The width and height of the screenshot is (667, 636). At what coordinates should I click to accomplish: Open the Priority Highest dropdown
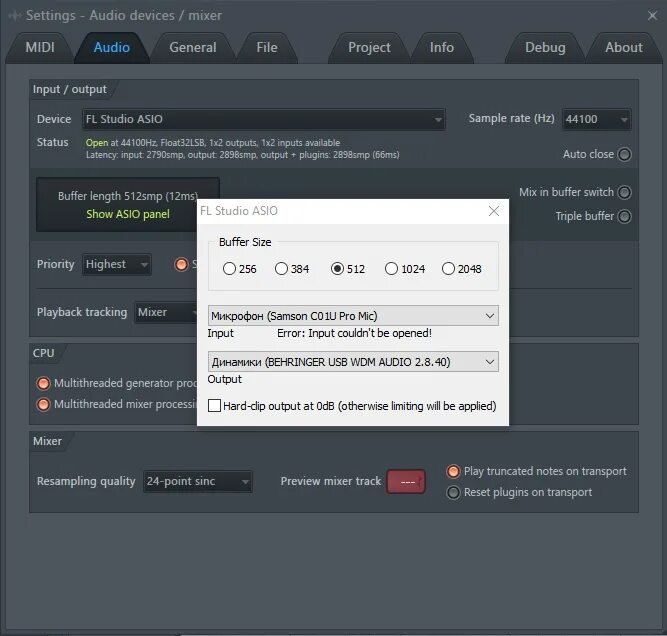[x=117, y=265]
